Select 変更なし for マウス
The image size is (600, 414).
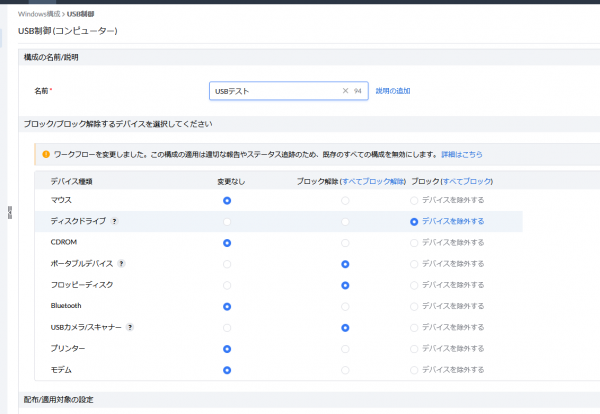click(228, 200)
